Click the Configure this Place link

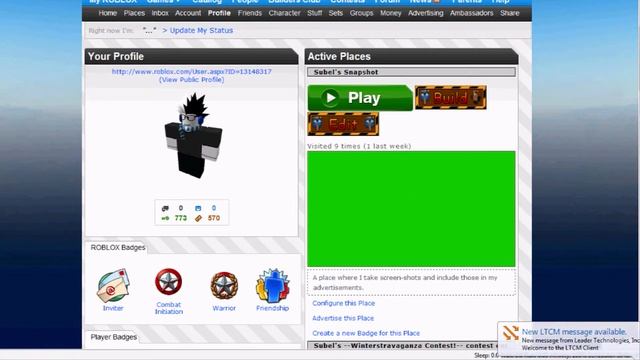(x=344, y=303)
